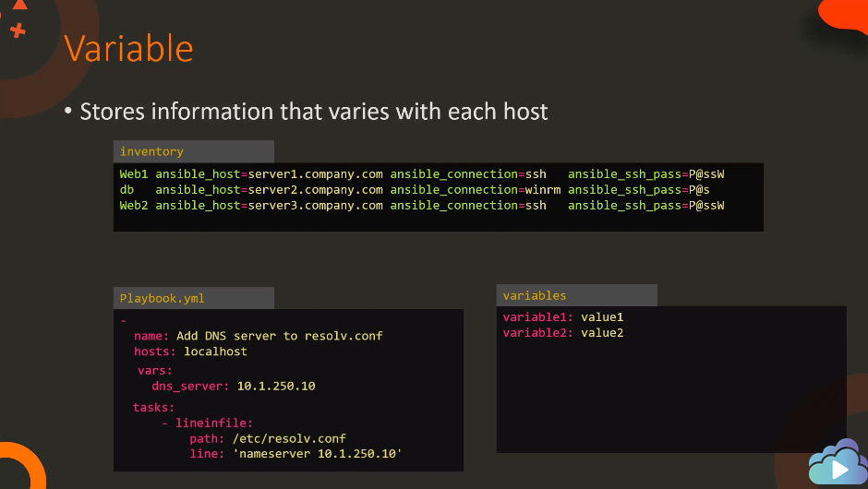
Task: Click 'hosts: localhost' line in playbook
Action: [x=190, y=352]
